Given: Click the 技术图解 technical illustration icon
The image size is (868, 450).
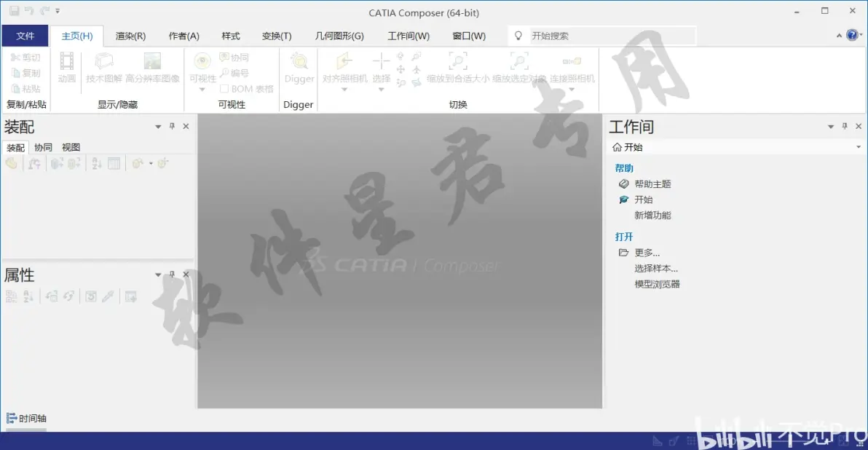Looking at the screenshot, I should [x=104, y=61].
